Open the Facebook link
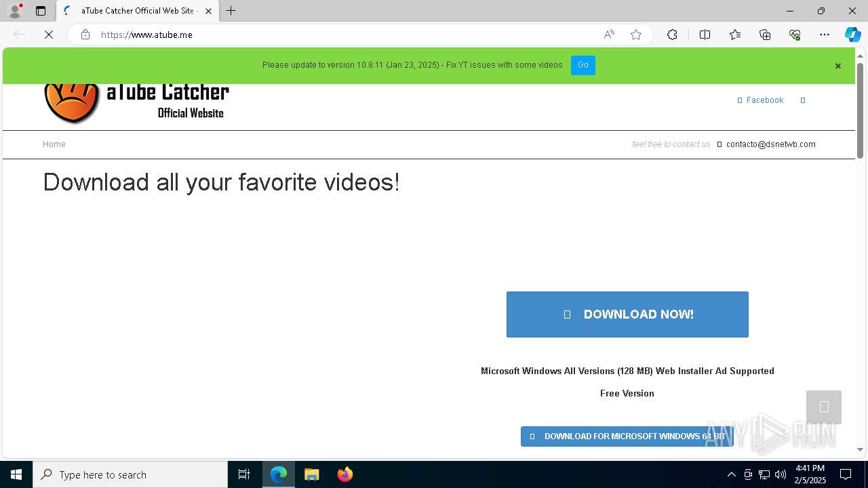 pyautogui.click(x=760, y=100)
